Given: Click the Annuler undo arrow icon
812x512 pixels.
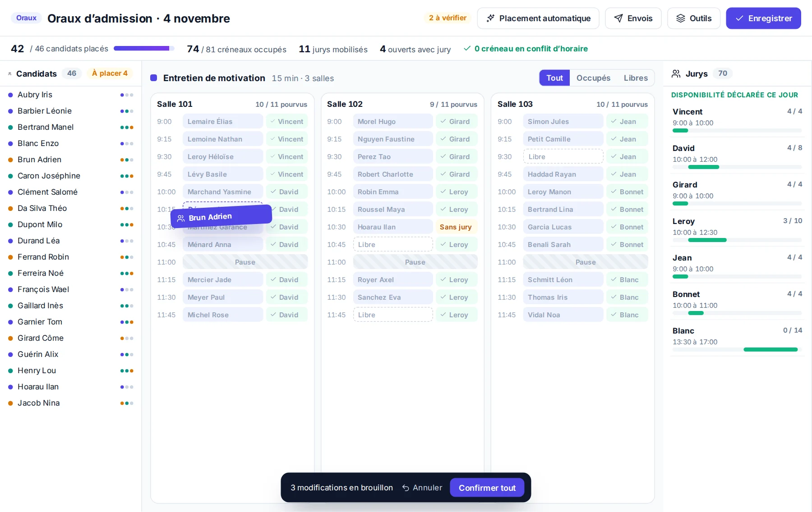Looking at the screenshot, I should [x=406, y=488].
